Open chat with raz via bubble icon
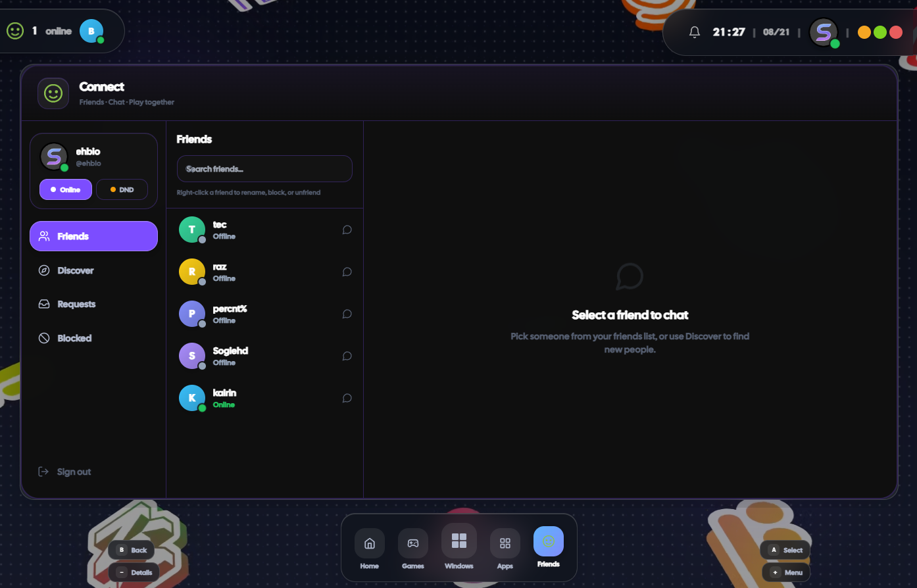917x588 pixels. pos(347,272)
